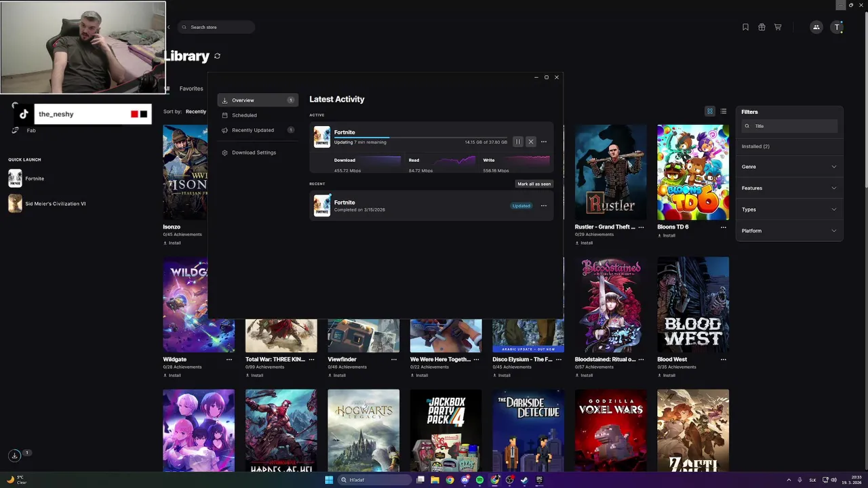This screenshot has height=488, width=868.
Task: Open more options for Disco Elysium
Action: pos(559,359)
